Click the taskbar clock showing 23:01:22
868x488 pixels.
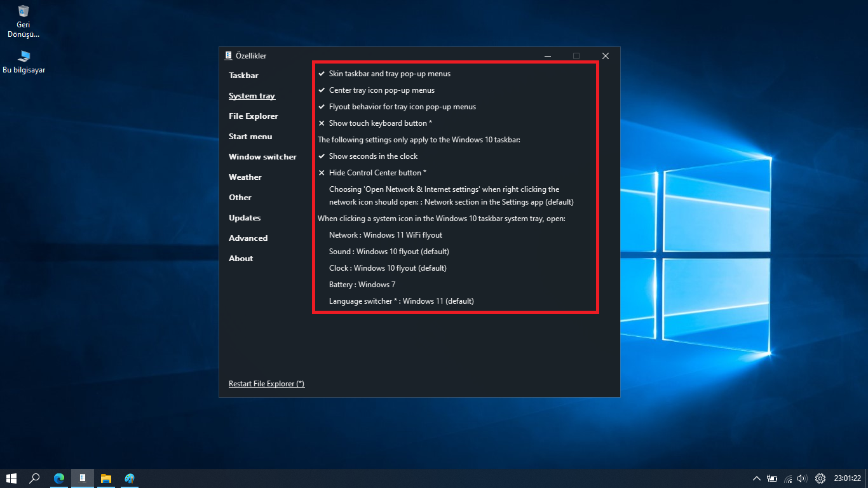click(848, 478)
